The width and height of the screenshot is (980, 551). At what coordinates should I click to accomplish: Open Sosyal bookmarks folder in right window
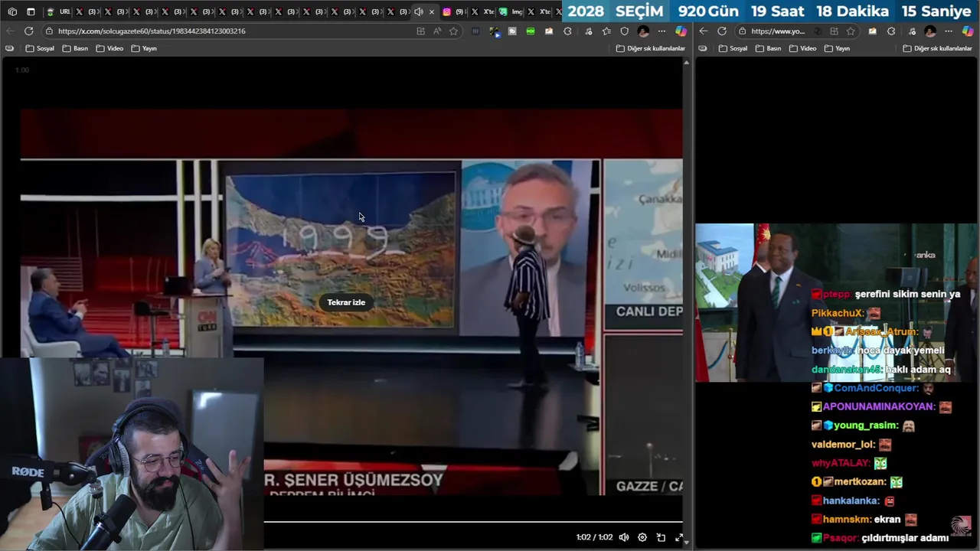point(733,48)
